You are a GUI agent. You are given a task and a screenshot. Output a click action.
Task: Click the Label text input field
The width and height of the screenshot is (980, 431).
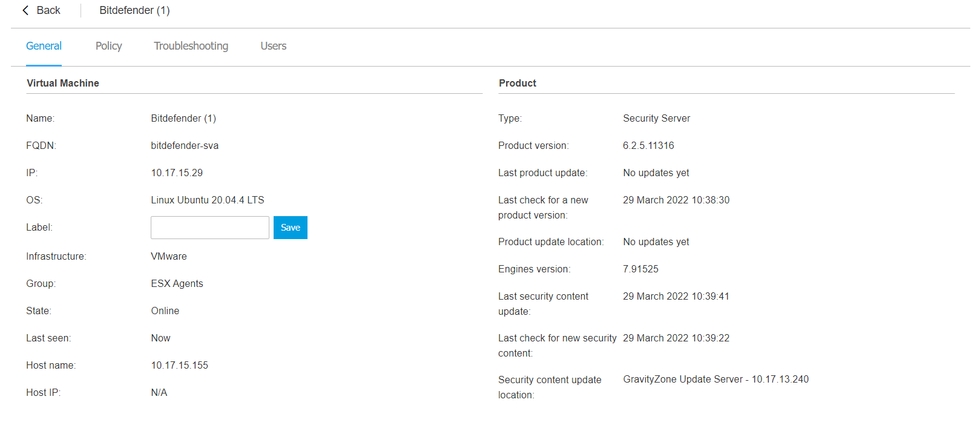[209, 228]
